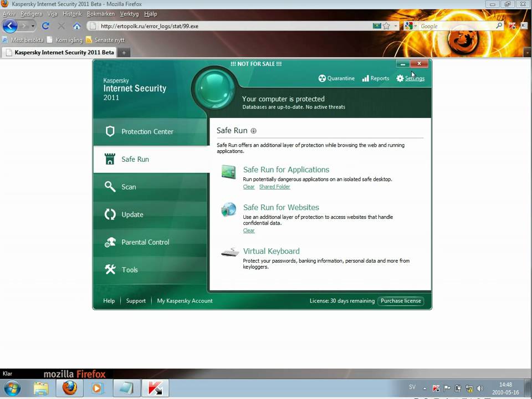Open Historik menu
The height and width of the screenshot is (399, 532).
coord(72,14)
